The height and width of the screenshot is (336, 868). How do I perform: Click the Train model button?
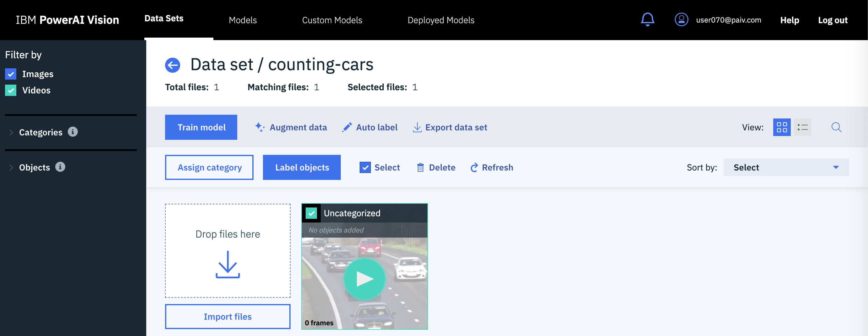pos(201,127)
